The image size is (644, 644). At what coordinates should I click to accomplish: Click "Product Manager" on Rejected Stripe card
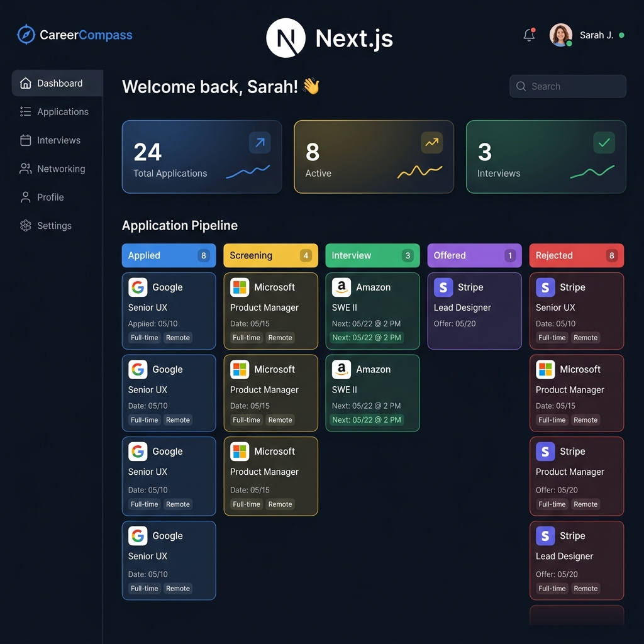tap(570, 472)
